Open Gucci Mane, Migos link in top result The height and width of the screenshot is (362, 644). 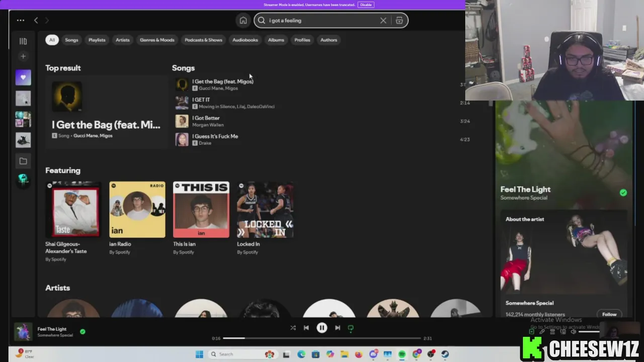[93, 136]
